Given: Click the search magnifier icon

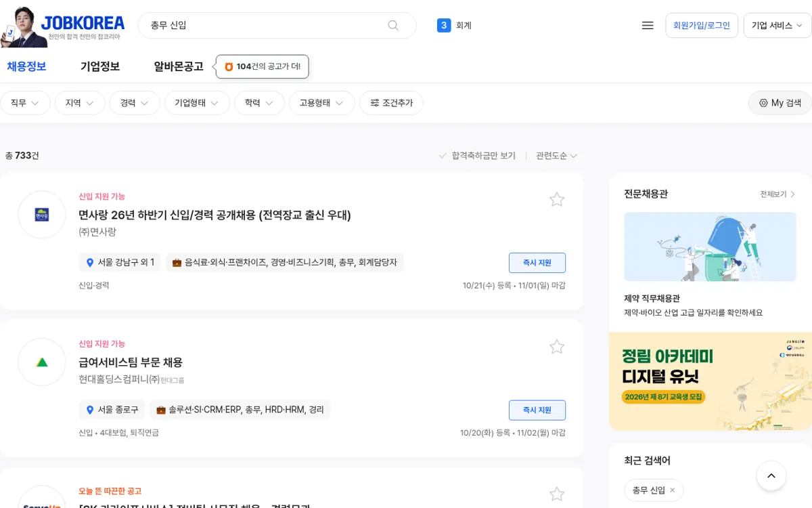Looking at the screenshot, I should point(393,25).
